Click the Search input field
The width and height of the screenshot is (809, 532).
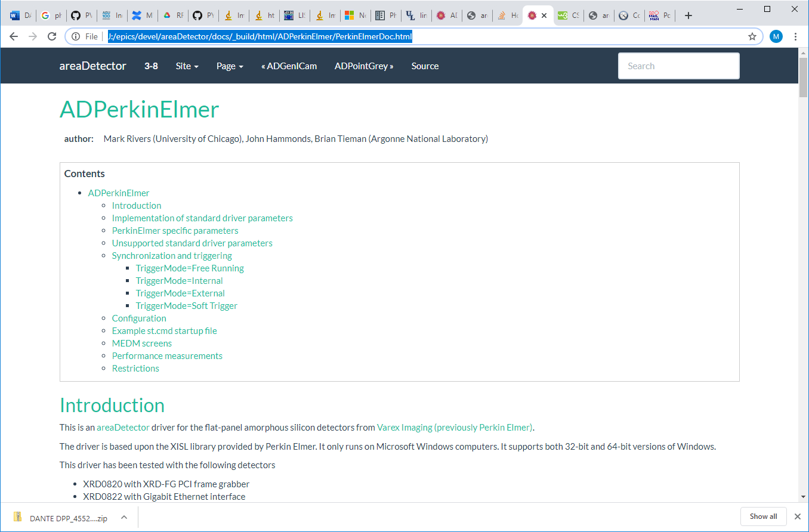(x=679, y=66)
